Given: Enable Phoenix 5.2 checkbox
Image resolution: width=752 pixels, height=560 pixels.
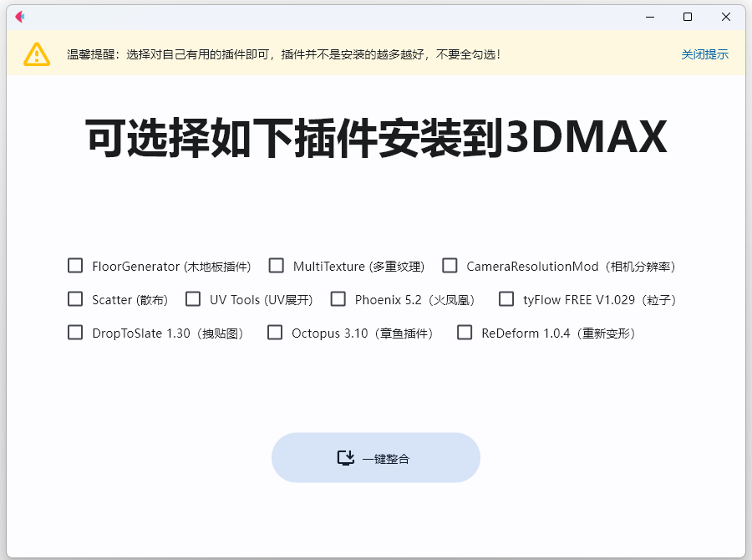Looking at the screenshot, I should [338, 299].
